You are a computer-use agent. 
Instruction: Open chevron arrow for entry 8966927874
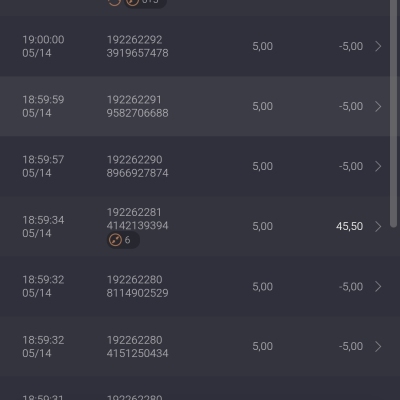[378, 166]
